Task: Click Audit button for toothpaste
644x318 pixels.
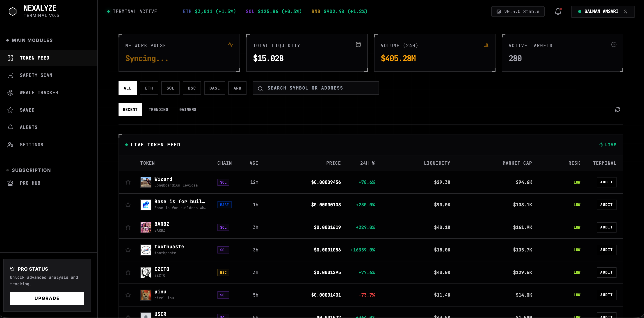Action: pos(606,250)
